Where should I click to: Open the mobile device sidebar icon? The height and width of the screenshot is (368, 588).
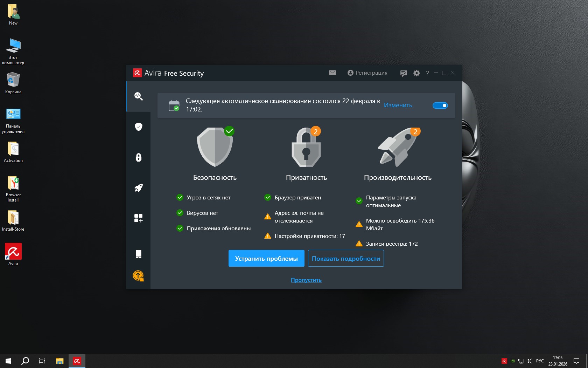click(x=138, y=254)
